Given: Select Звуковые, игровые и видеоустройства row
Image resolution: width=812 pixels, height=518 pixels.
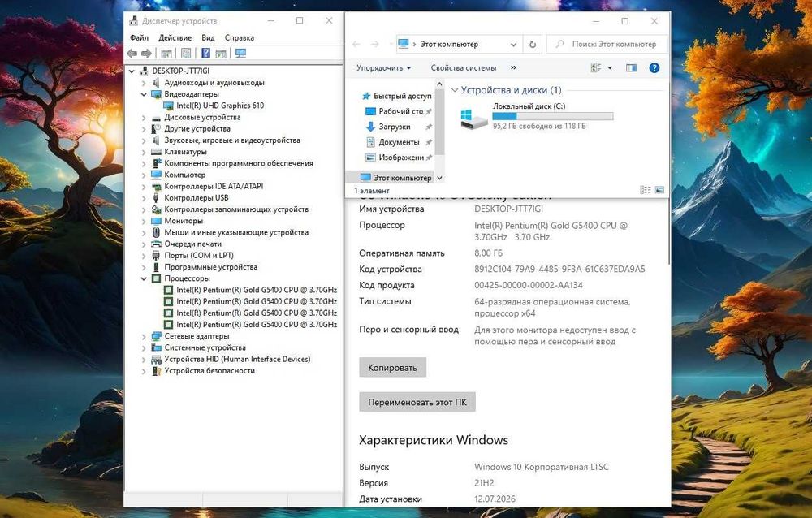Looking at the screenshot, I should click(x=226, y=140).
